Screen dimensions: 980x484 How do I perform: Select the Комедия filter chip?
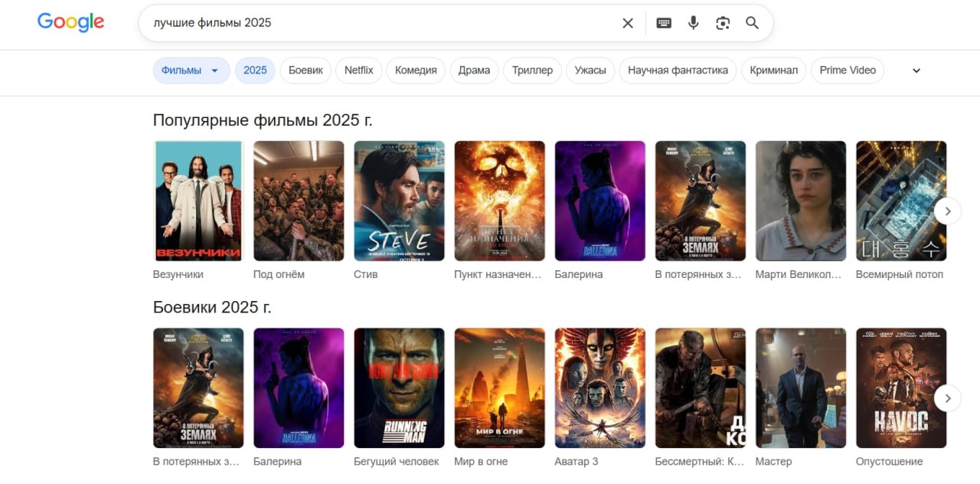pos(416,70)
